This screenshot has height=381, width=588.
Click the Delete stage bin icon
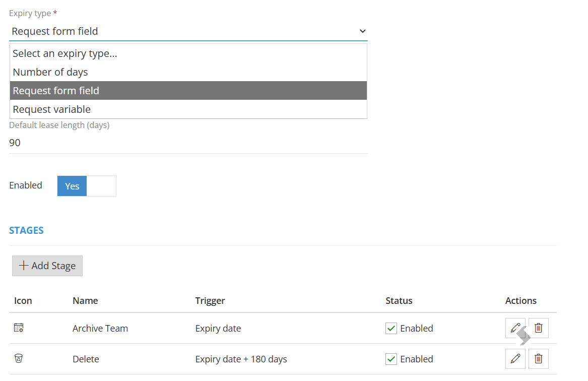18,358
